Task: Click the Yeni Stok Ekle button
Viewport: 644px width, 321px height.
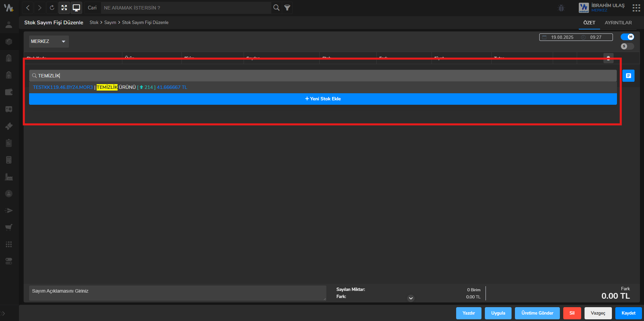Action: coord(323,99)
